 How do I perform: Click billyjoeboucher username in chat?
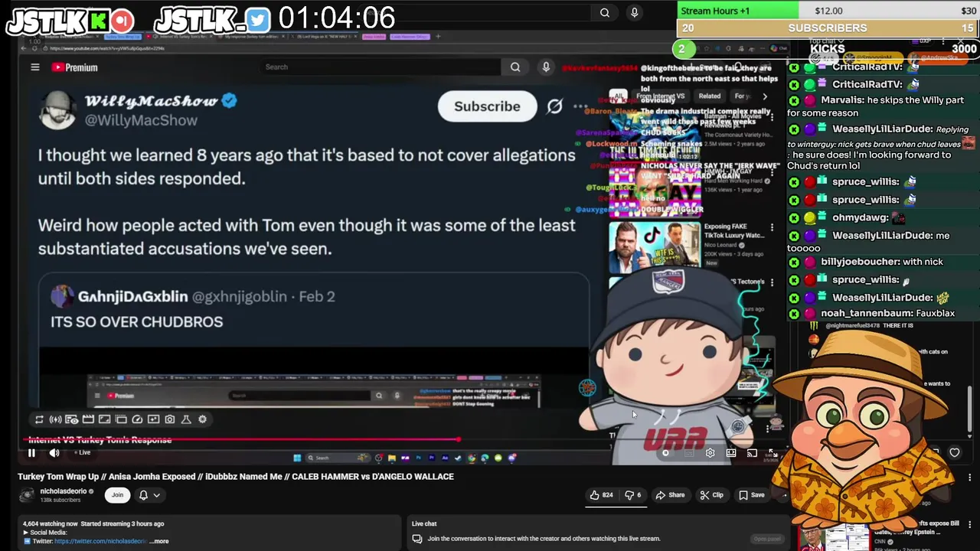861,262
